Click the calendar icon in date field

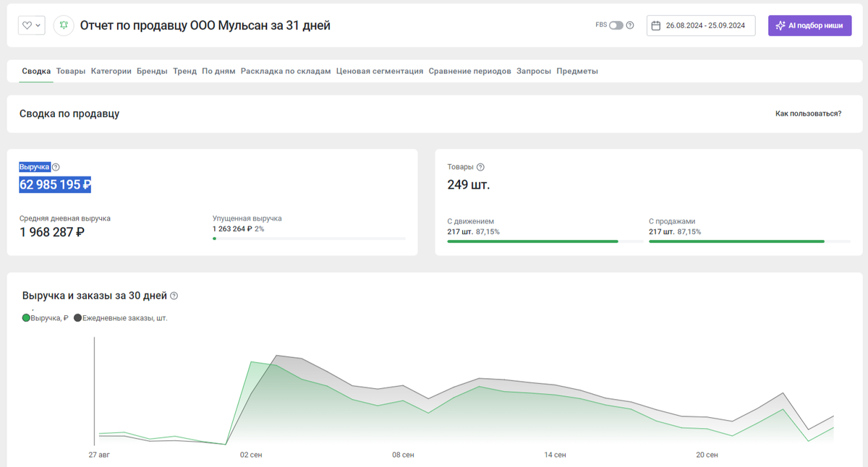coord(656,25)
